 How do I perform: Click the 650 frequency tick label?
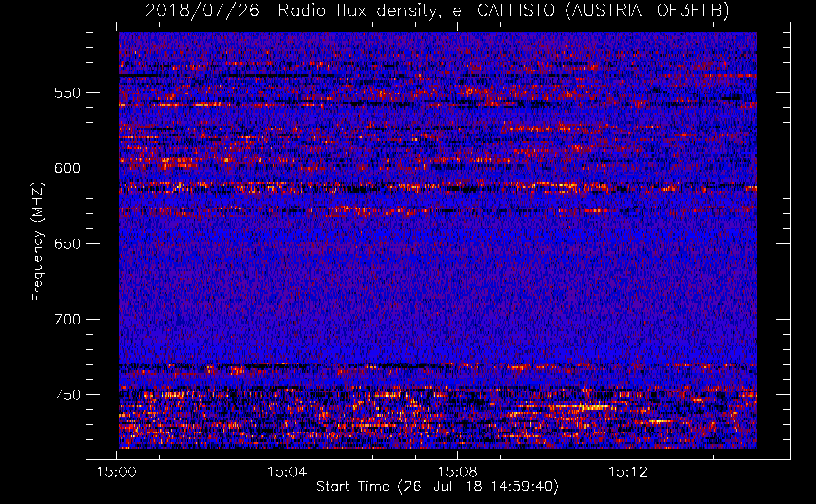tap(67, 244)
